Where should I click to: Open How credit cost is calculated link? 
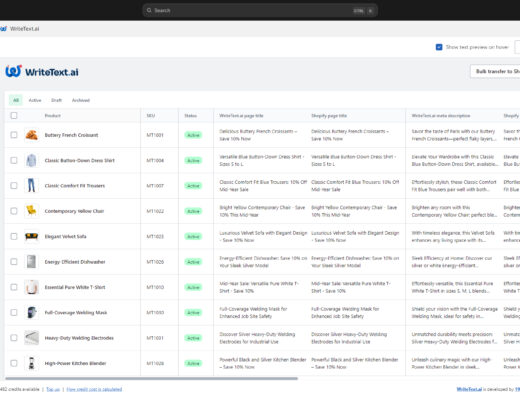[x=94, y=389]
